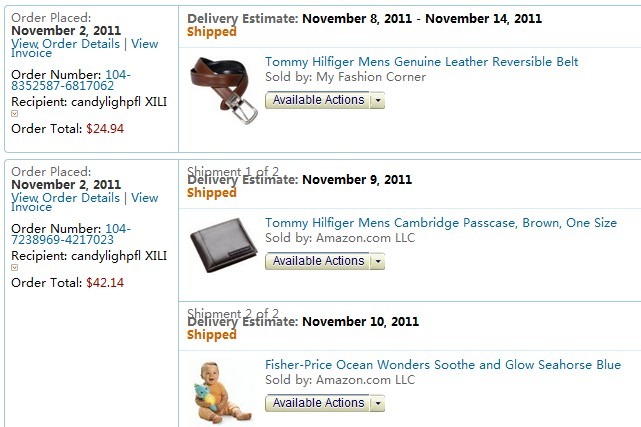View Invoice for the $42.14 order

144,198
